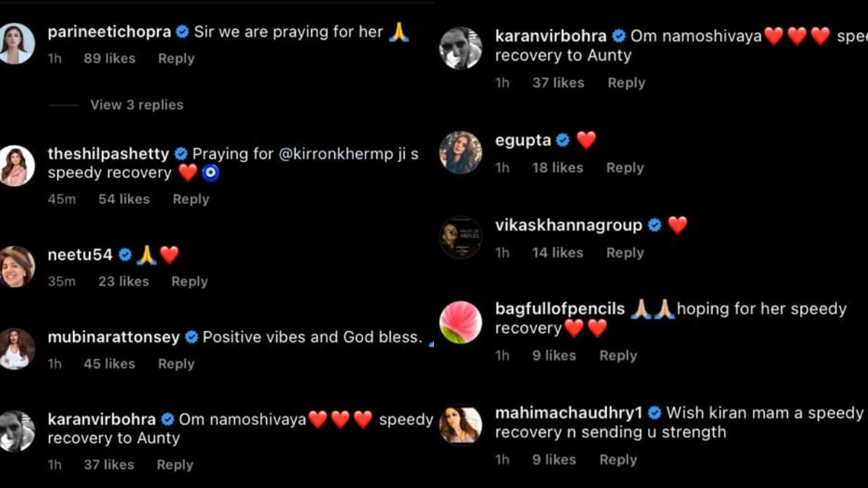
Task: Reply to bagfullofpencils' comment
Action: coord(618,355)
